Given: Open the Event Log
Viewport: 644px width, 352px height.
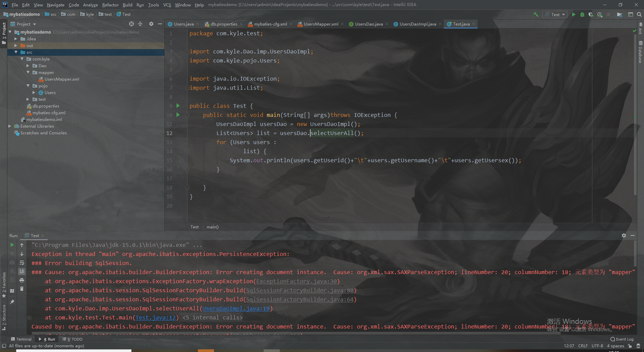Looking at the screenshot, I should (622, 339).
